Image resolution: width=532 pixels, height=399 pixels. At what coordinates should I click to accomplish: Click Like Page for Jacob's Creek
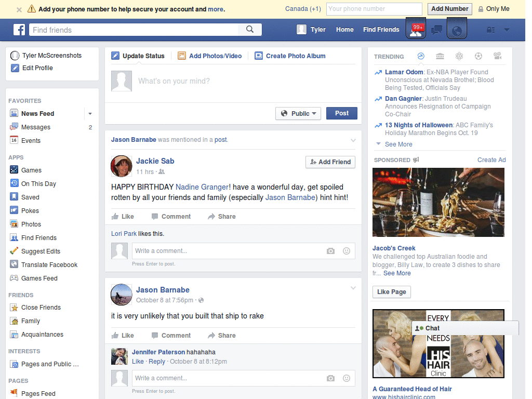point(392,292)
